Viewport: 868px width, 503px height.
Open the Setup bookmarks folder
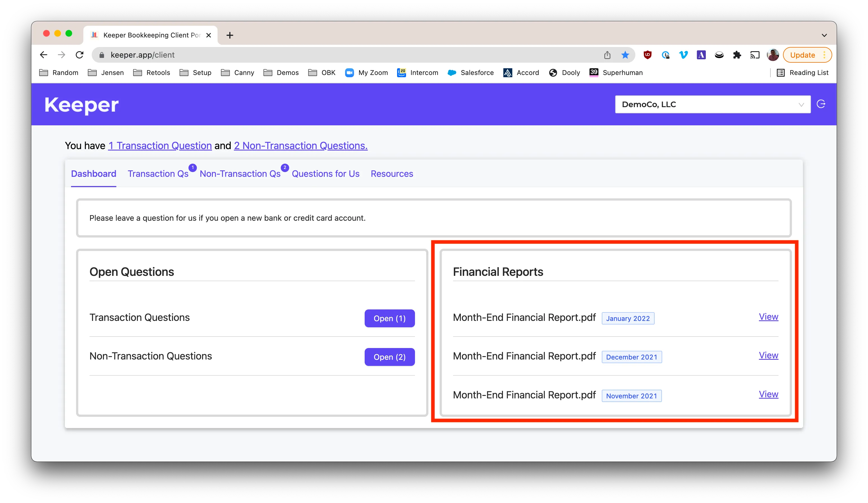[195, 73]
